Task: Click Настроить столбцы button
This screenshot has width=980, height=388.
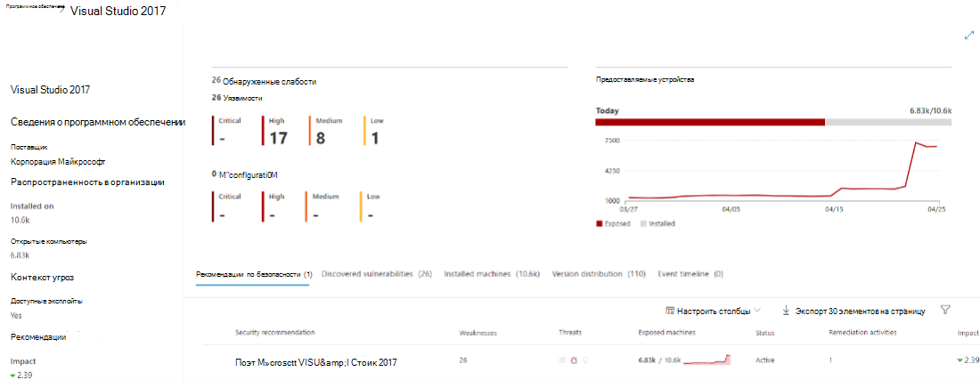Action: click(x=713, y=311)
